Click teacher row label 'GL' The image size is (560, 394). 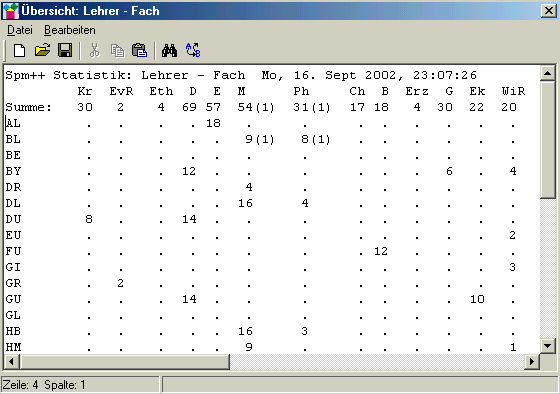pos(13,315)
